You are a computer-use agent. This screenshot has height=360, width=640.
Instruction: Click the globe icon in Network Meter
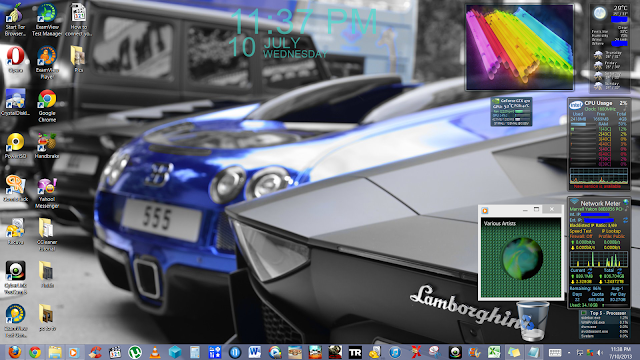[626, 202]
